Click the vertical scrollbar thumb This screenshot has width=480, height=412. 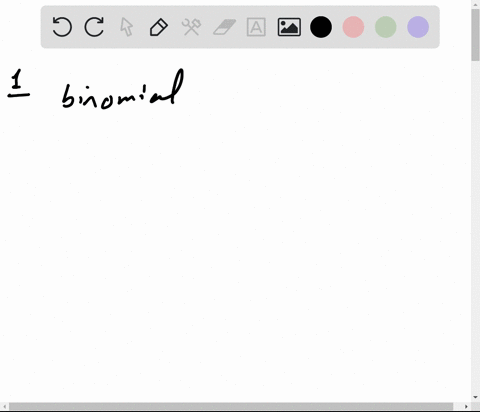pos(475,35)
